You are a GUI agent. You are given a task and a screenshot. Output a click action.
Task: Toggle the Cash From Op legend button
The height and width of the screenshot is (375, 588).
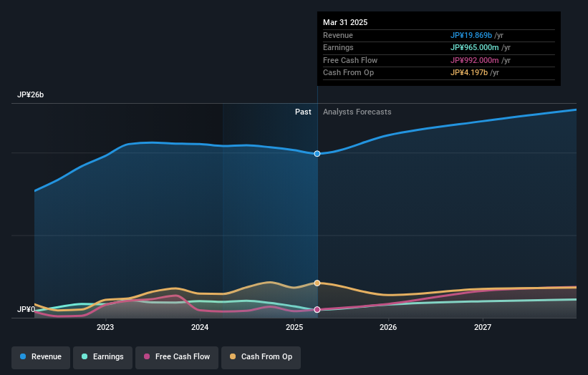coord(261,357)
